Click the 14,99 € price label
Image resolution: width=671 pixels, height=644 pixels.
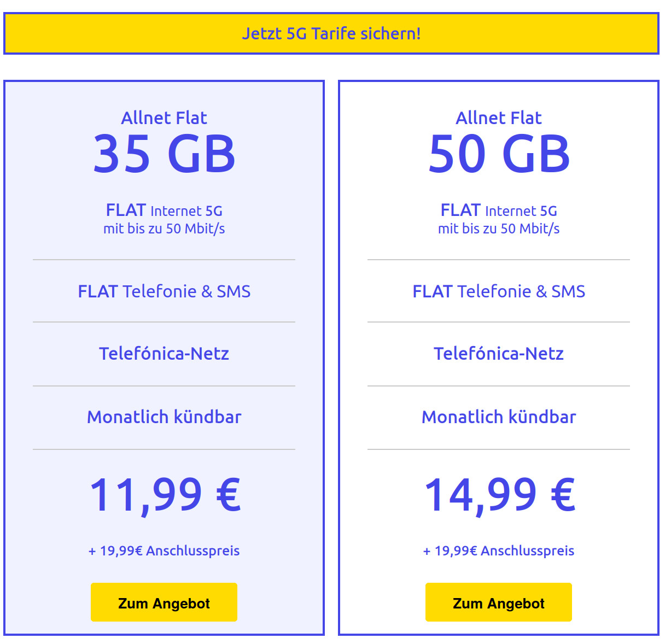tap(498, 495)
